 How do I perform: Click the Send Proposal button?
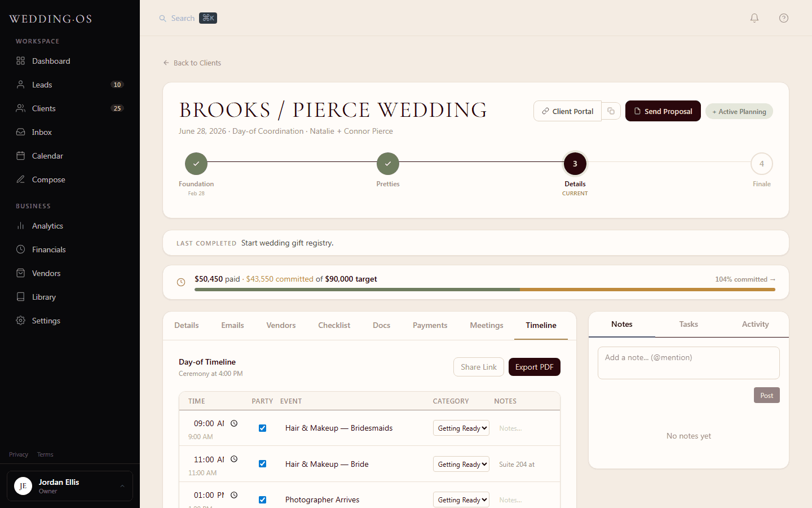coord(663,111)
